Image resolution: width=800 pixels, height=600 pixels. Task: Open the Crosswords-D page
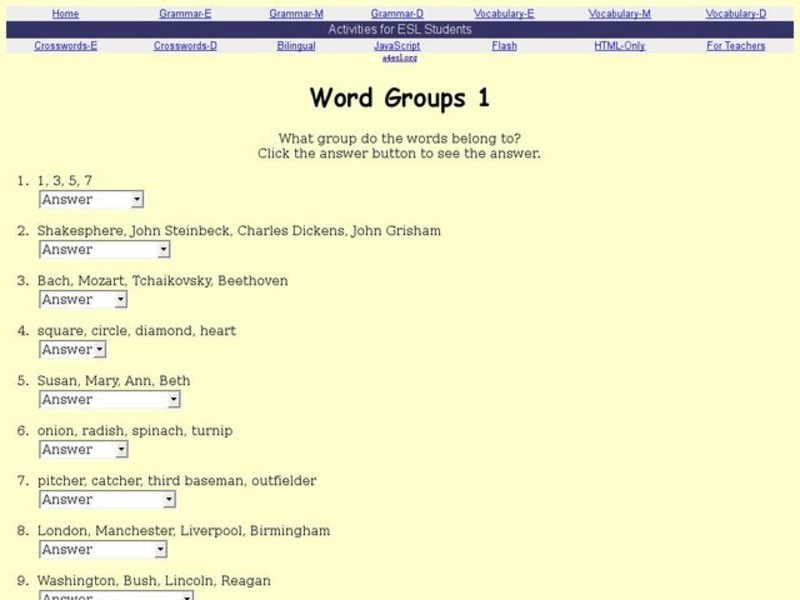coord(183,45)
